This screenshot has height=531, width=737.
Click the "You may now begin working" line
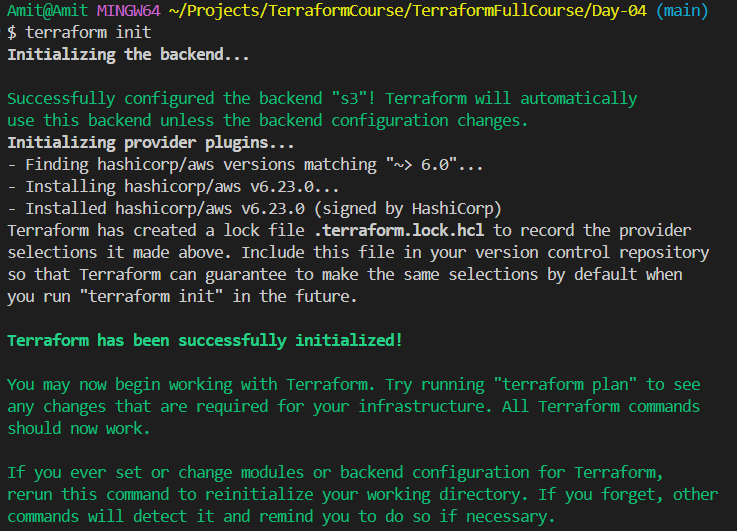point(353,385)
